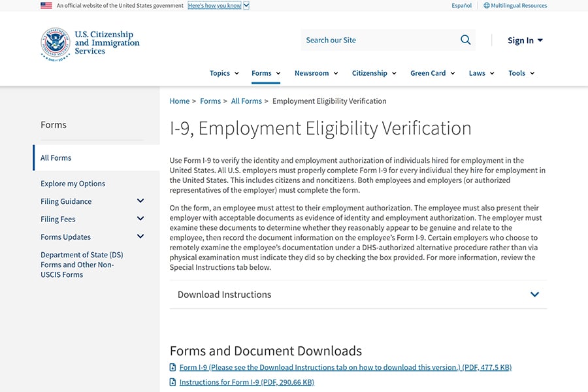The image size is (588, 392).
Task: Open Explore my Options sidebar link
Action: click(x=73, y=184)
